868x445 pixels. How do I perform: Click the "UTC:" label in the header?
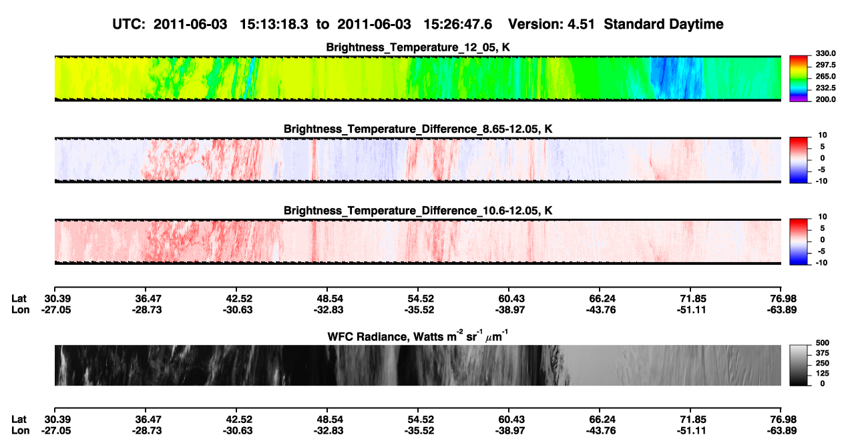pos(130,25)
